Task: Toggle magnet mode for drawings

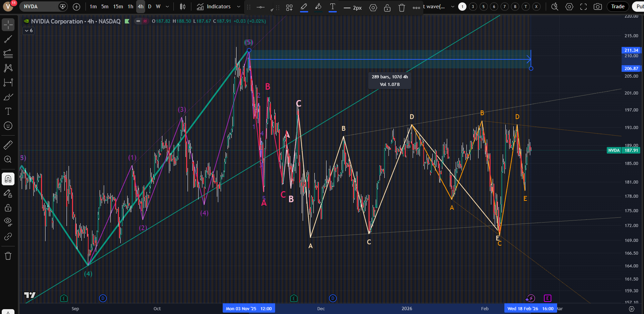Action: [x=8, y=179]
